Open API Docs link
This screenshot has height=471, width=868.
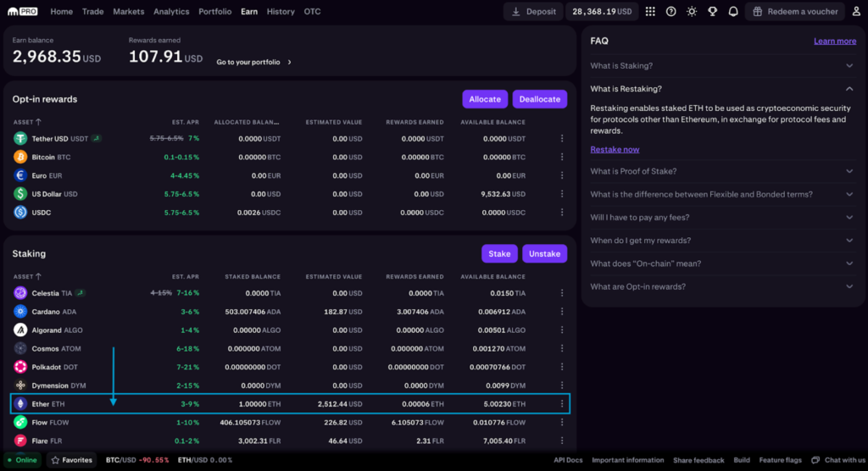pyautogui.click(x=568, y=460)
